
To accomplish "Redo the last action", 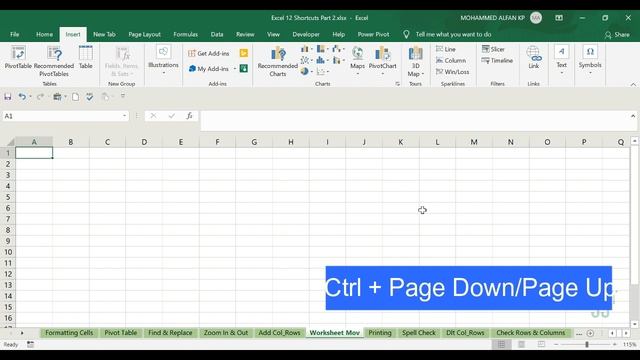I will click(x=40, y=97).
